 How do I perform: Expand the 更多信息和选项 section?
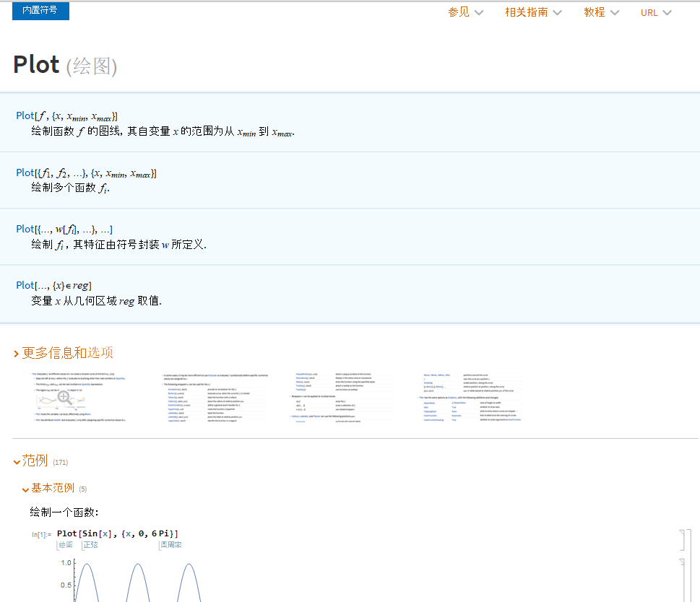[64, 353]
